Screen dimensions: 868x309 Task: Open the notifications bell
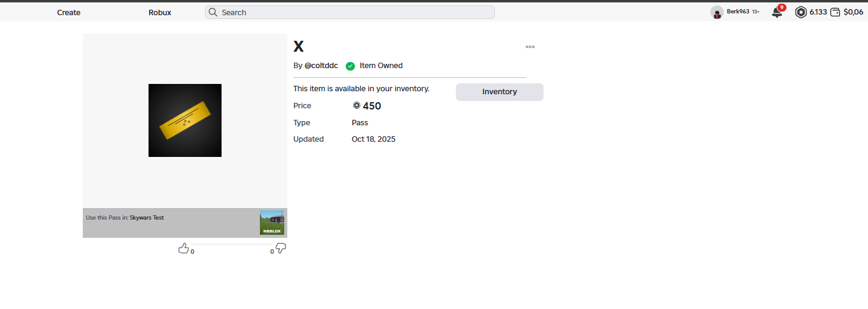click(777, 12)
